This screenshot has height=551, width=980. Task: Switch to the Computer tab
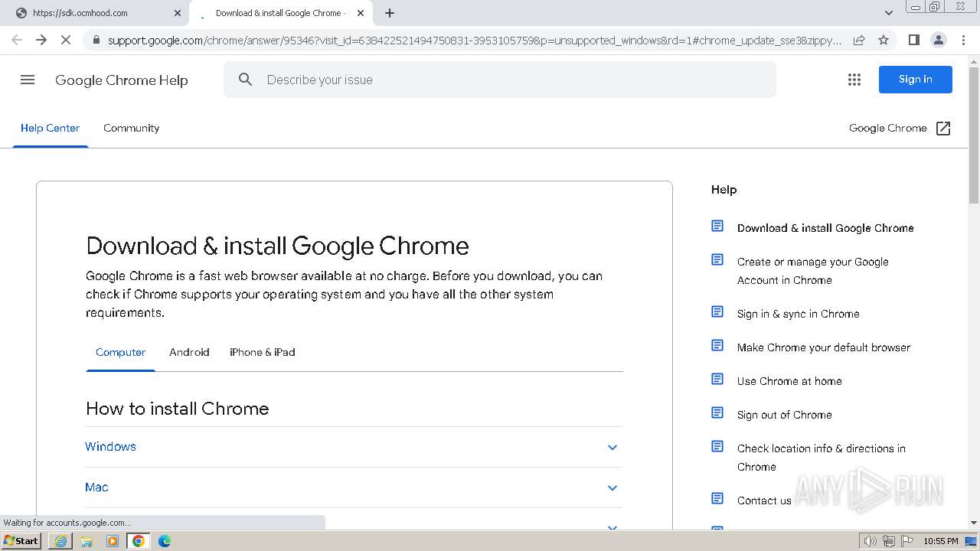(x=120, y=353)
